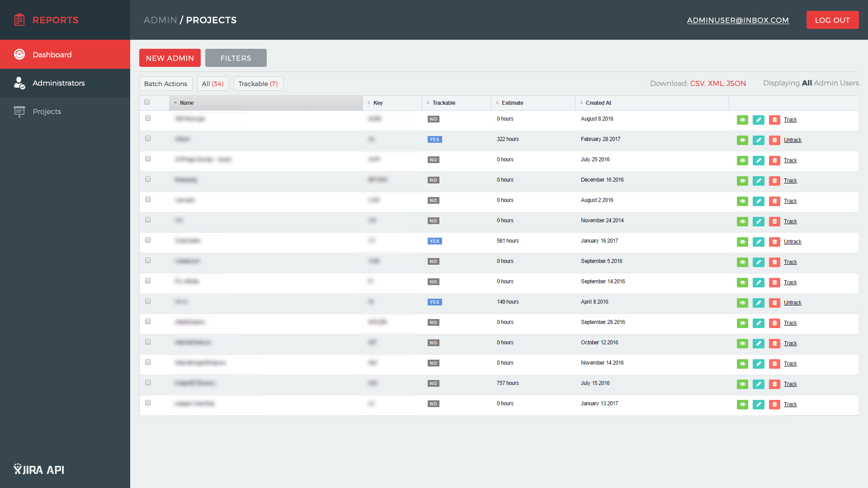This screenshot has width=868, height=488.
Task: Click the green view icon on seventh row
Action: click(742, 241)
